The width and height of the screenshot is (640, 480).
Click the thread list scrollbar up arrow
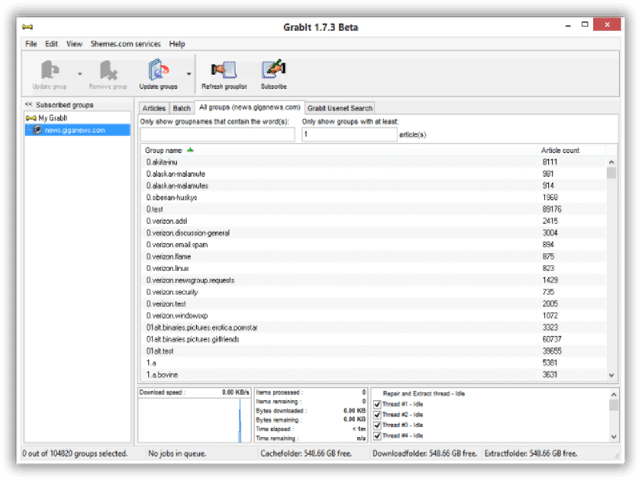tap(613, 394)
